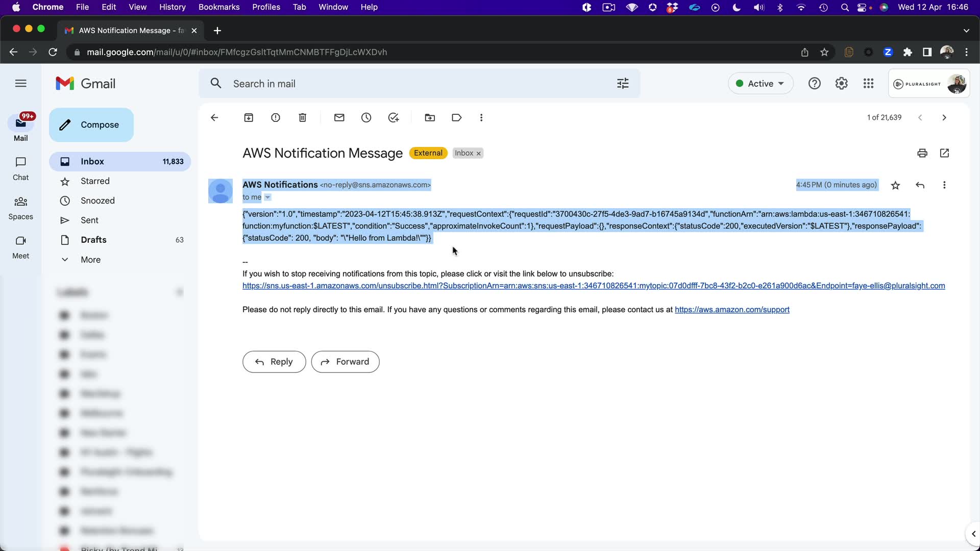This screenshot has width=980, height=551.
Task: Star the AWS Notifications message
Action: [895, 185]
